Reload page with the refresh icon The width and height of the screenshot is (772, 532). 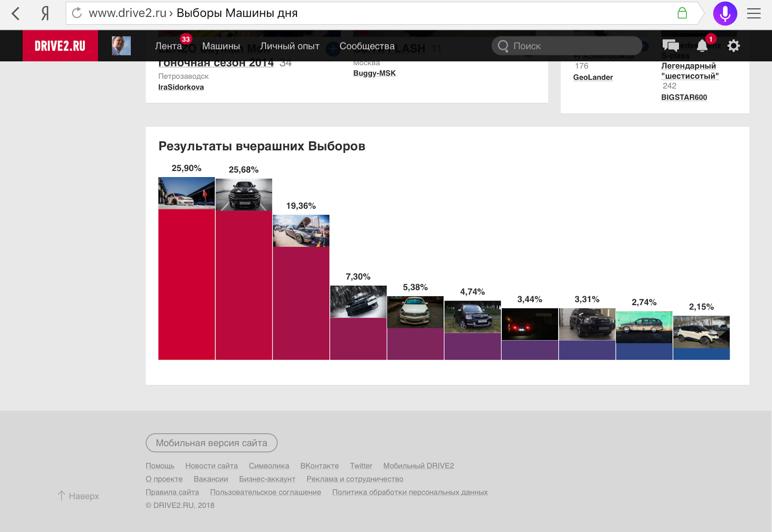pyautogui.click(x=77, y=13)
